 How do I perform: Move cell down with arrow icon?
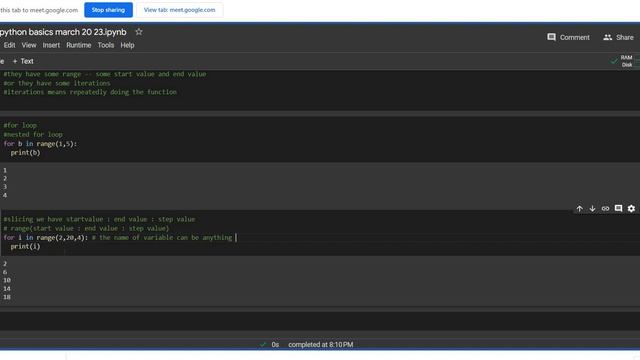pyautogui.click(x=592, y=209)
